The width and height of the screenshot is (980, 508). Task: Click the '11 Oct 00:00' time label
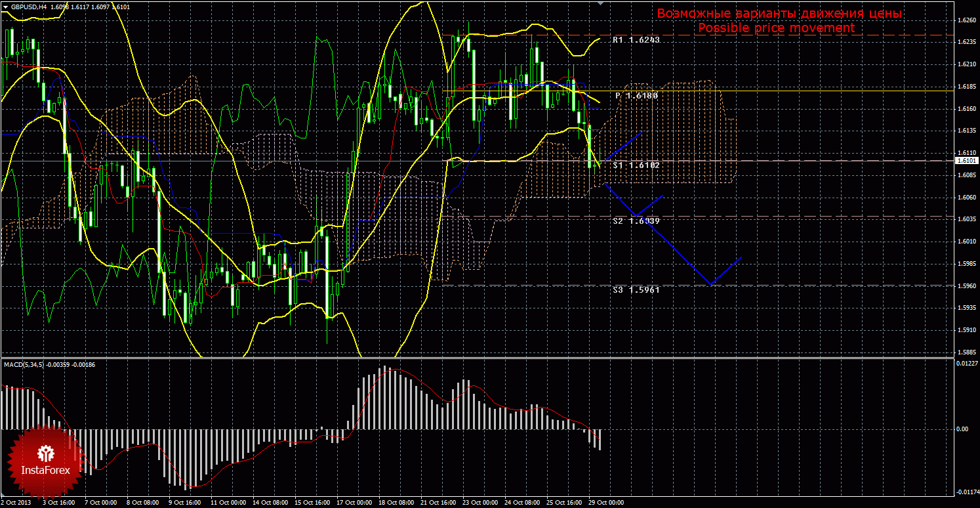pyautogui.click(x=227, y=503)
